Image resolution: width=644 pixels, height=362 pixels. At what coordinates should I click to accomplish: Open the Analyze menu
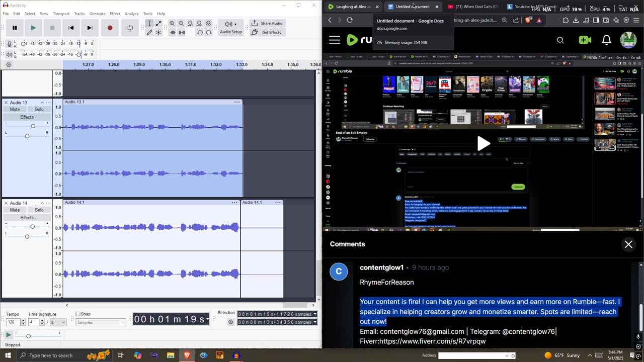[x=132, y=14]
